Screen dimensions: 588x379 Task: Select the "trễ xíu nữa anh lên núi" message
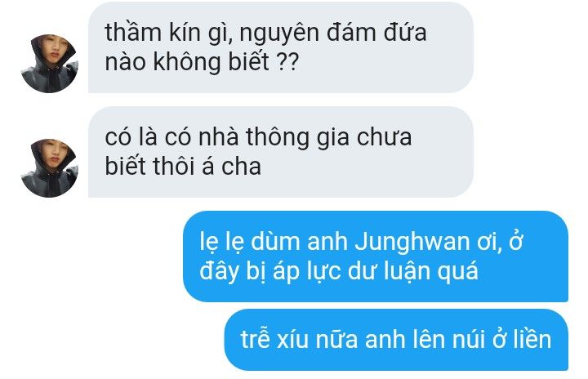[x=396, y=340]
